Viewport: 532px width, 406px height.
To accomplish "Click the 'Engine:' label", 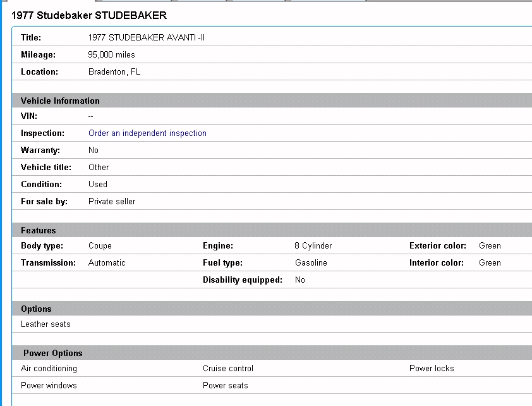I will tap(218, 245).
